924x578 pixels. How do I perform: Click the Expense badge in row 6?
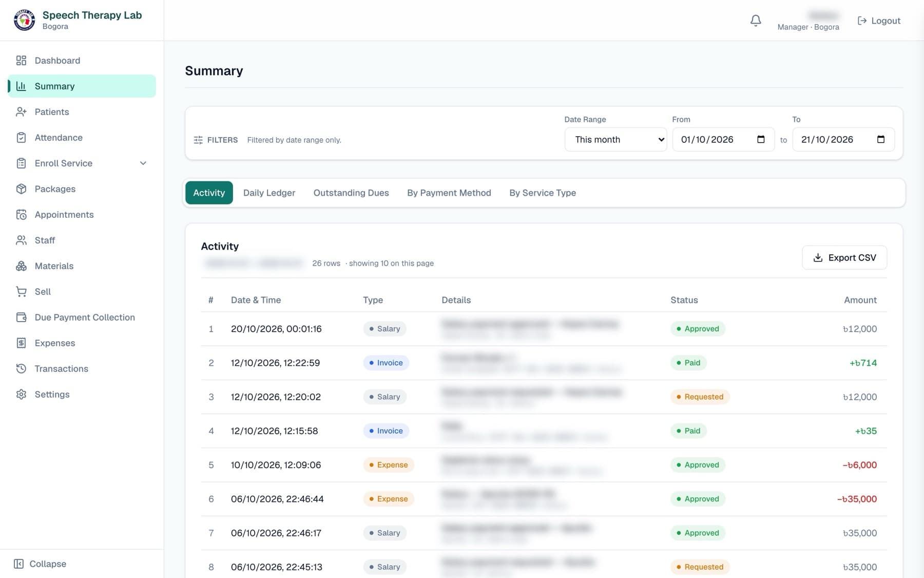(389, 499)
